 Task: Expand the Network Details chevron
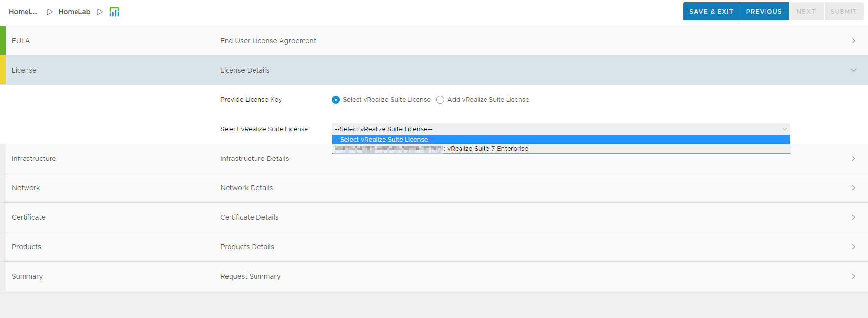[x=853, y=188]
